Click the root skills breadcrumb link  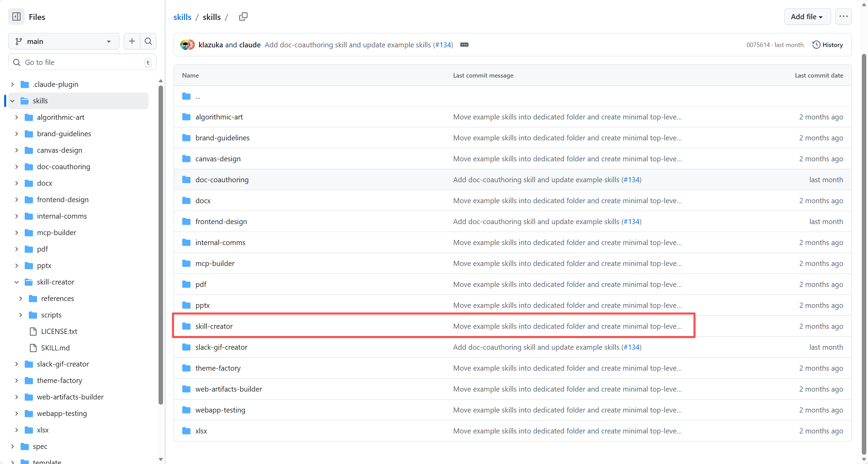pos(182,17)
